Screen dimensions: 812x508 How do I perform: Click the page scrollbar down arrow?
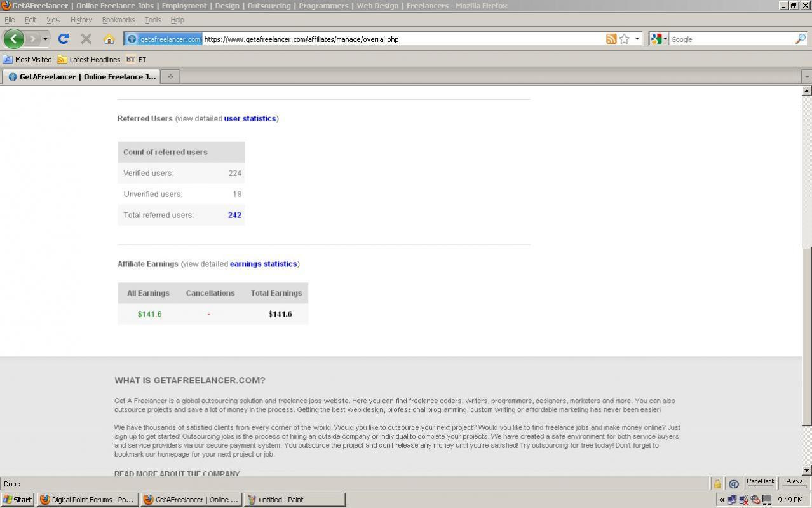tap(807, 470)
